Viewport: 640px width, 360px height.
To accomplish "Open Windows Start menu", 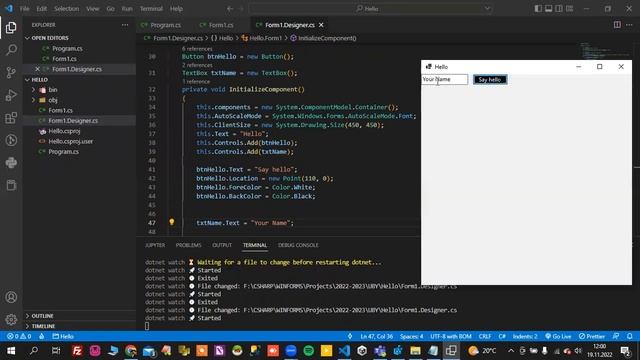I will [11, 351].
